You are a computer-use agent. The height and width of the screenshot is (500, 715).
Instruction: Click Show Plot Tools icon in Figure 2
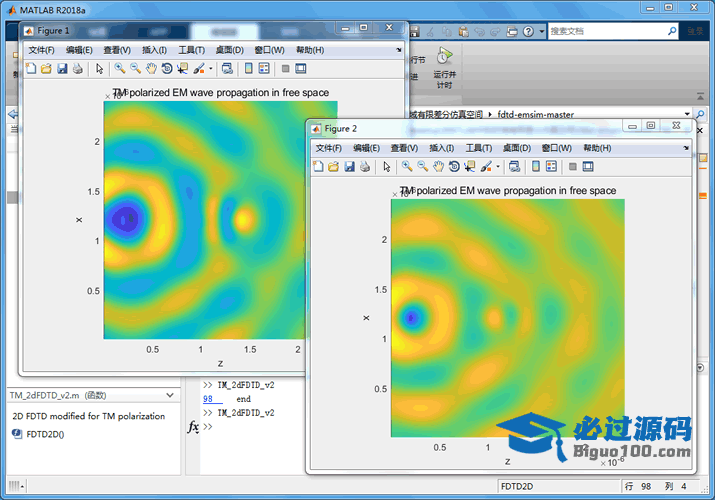point(588,167)
